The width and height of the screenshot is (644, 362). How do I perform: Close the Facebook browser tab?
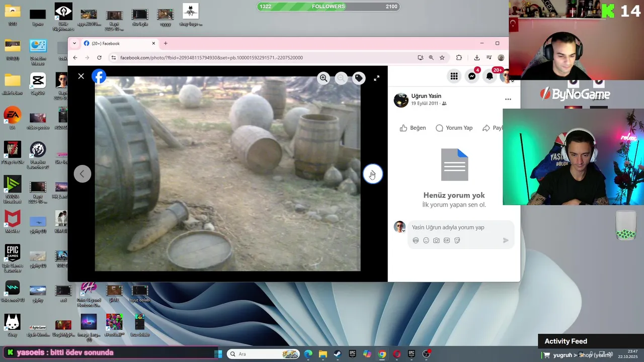pos(153,43)
